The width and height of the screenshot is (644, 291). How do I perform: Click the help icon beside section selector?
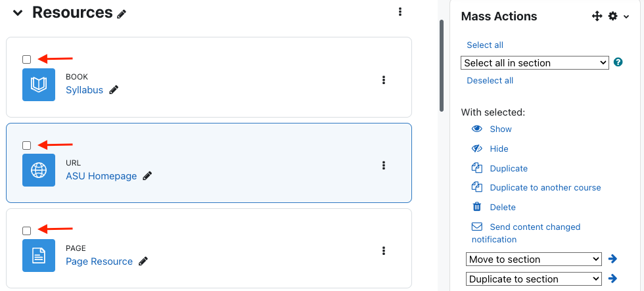pyautogui.click(x=618, y=62)
